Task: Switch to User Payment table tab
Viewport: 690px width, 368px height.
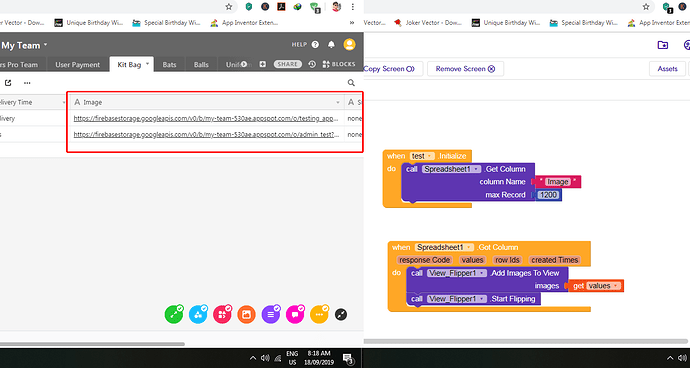Action: click(77, 65)
